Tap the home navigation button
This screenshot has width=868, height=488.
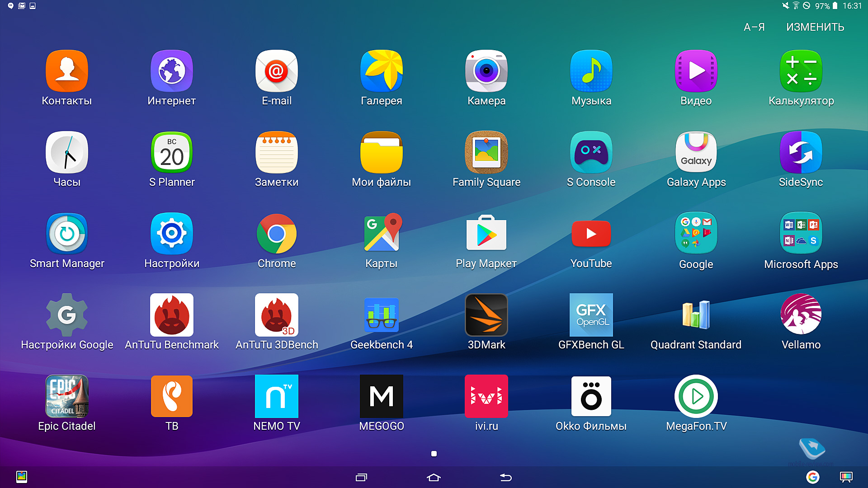coord(434,477)
